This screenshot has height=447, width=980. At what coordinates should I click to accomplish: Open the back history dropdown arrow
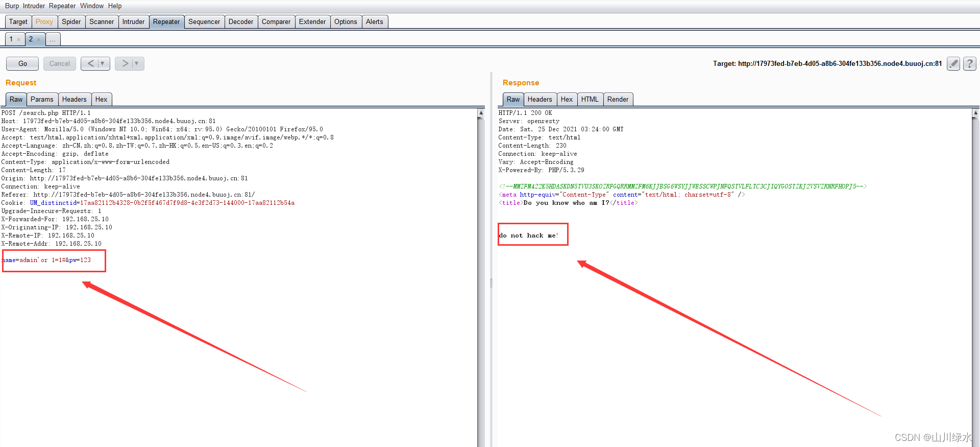click(x=103, y=63)
